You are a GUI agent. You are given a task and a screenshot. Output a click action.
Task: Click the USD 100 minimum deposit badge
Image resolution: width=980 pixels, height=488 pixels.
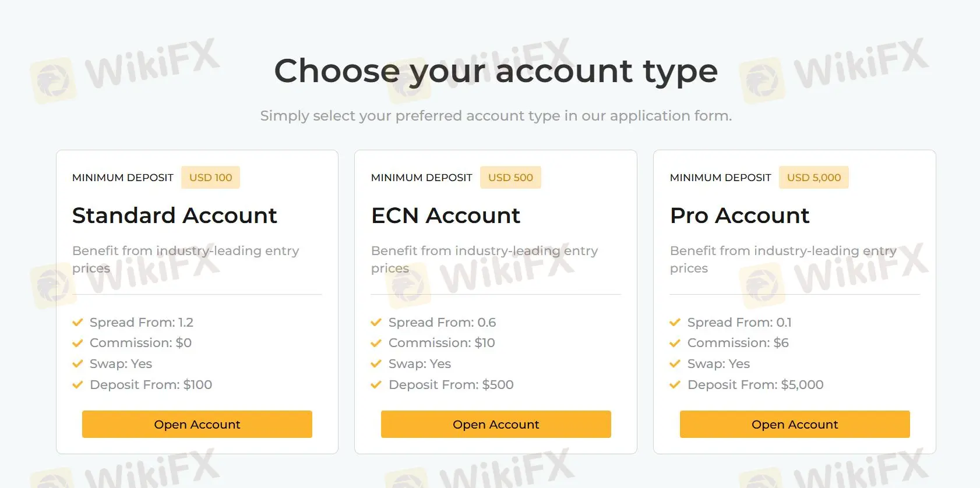pyautogui.click(x=210, y=178)
